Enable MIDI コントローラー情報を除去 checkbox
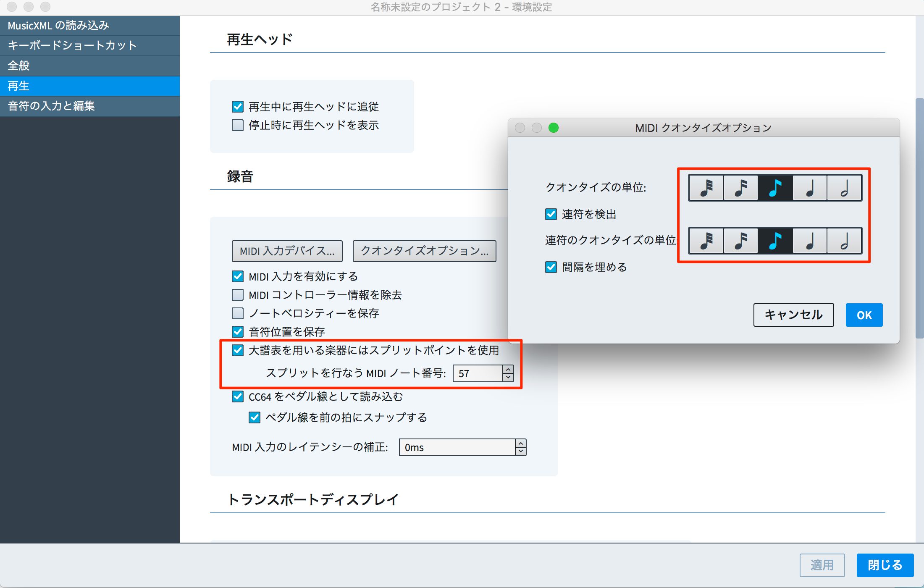This screenshot has width=924, height=588. [x=238, y=295]
